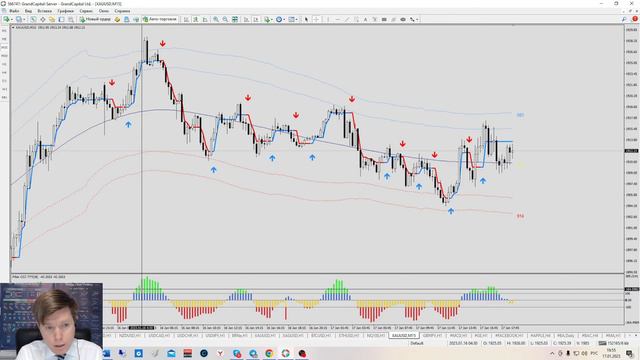Switch to the USDJPY,H1 chart tab
This screenshot has height=360, width=640.
point(215,336)
